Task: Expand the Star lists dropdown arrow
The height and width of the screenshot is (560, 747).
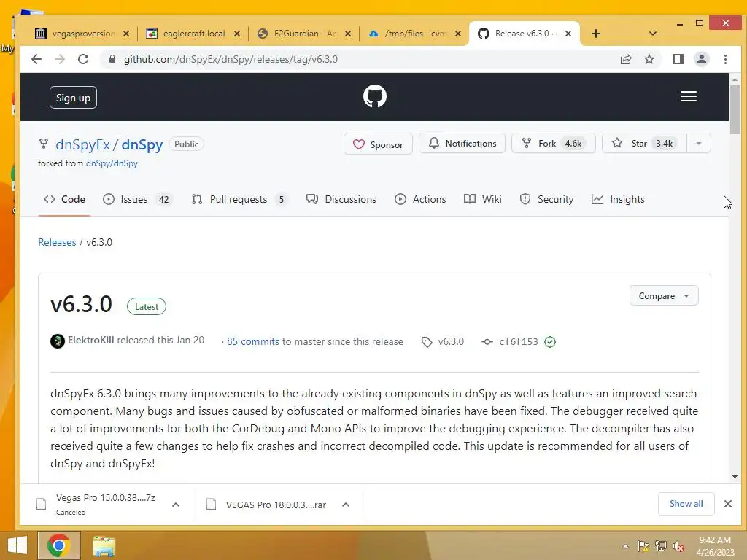Action: coord(698,144)
